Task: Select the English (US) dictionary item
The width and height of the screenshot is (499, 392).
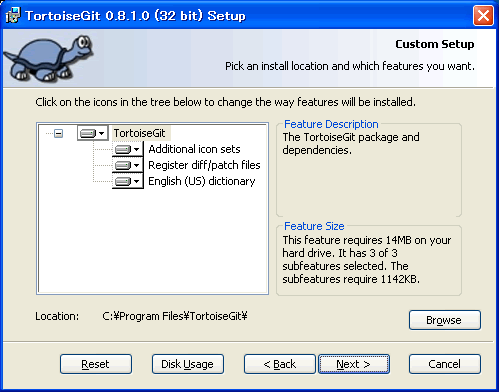Action: pyautogui.click(x=202, y=181)
